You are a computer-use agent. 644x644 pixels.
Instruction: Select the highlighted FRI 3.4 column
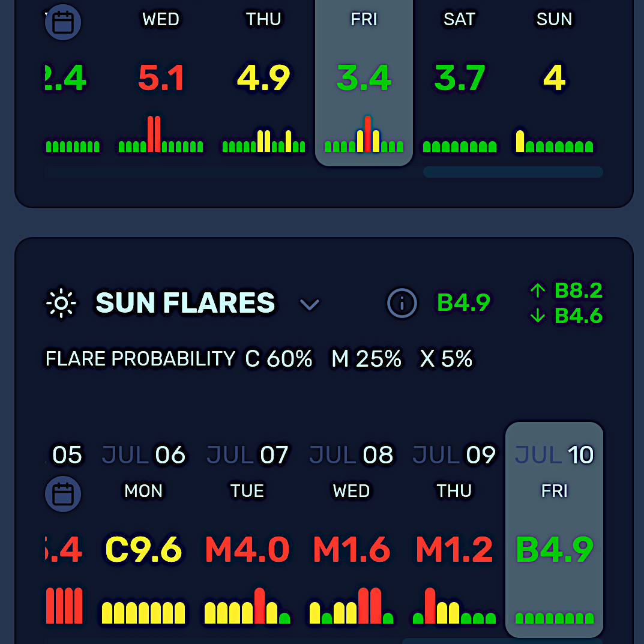click(x=364, y=82)
